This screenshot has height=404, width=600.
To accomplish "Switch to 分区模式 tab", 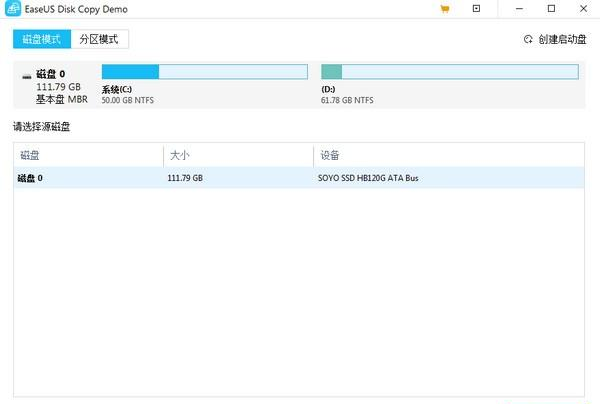I will (99, 39).
